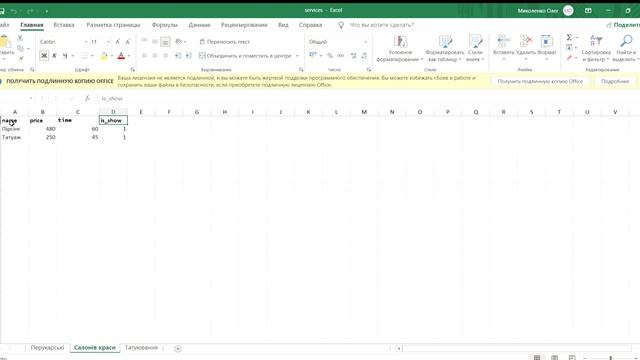The height and width of the screenshot is (360, 640).
Task: Increase decimal places icon
Action: [353, 56]
